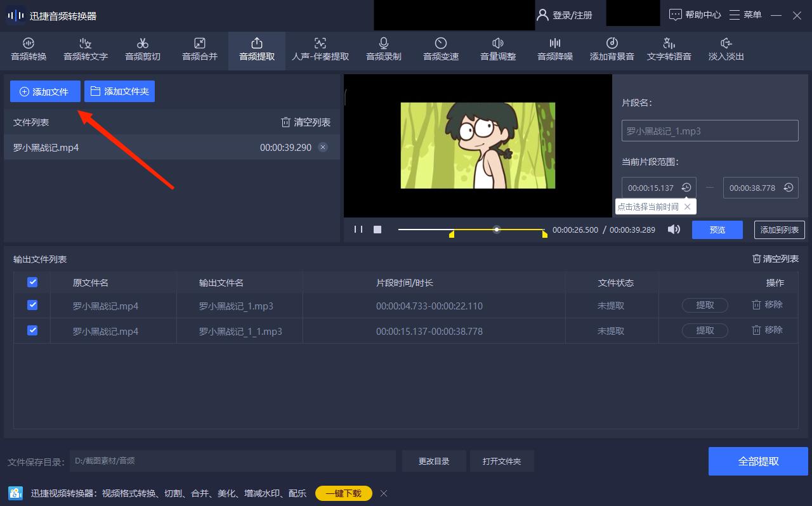Open the 音频转换 tool
This screenshot has width=812, height=506.
point(29,49)
